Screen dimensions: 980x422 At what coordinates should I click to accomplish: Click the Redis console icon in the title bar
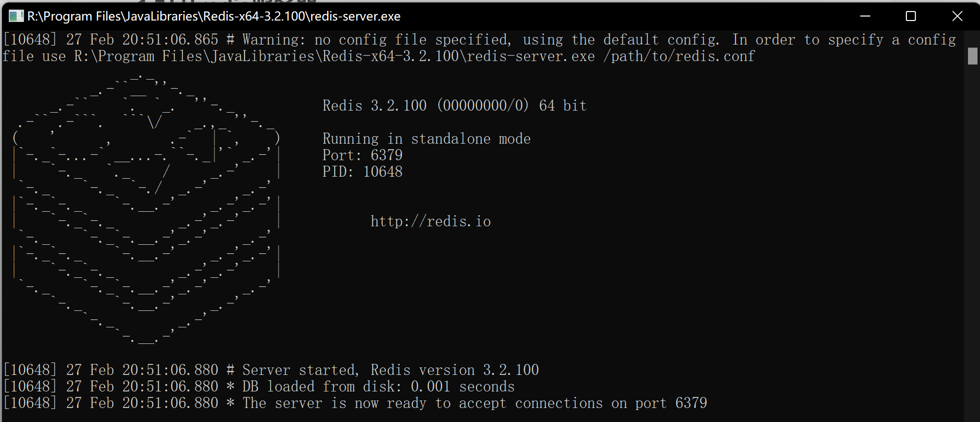pos(16,16)
